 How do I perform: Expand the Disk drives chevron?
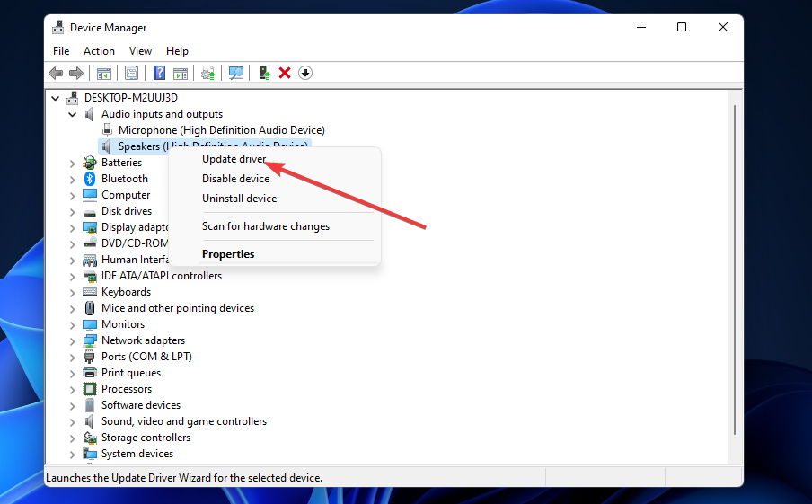click(73, 211)
